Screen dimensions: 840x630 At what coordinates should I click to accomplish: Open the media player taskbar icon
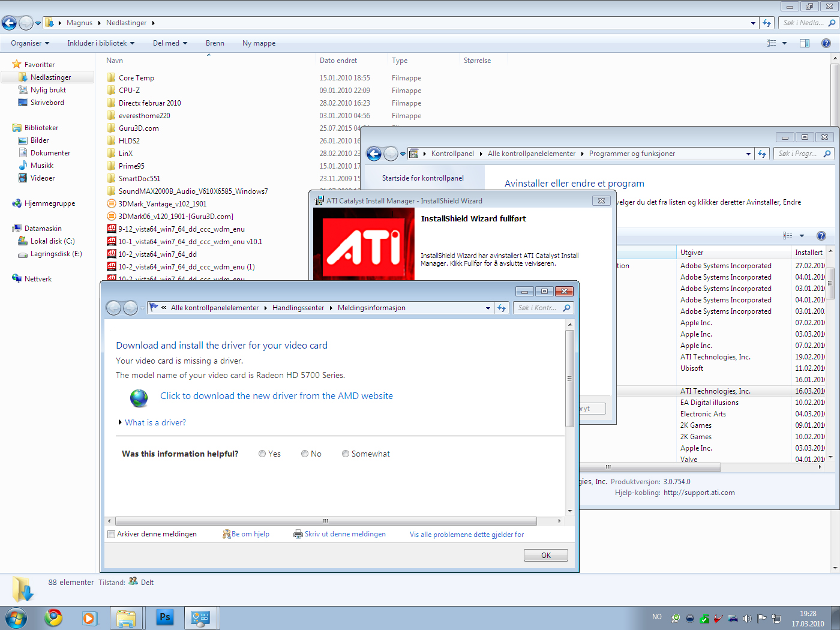89,617
